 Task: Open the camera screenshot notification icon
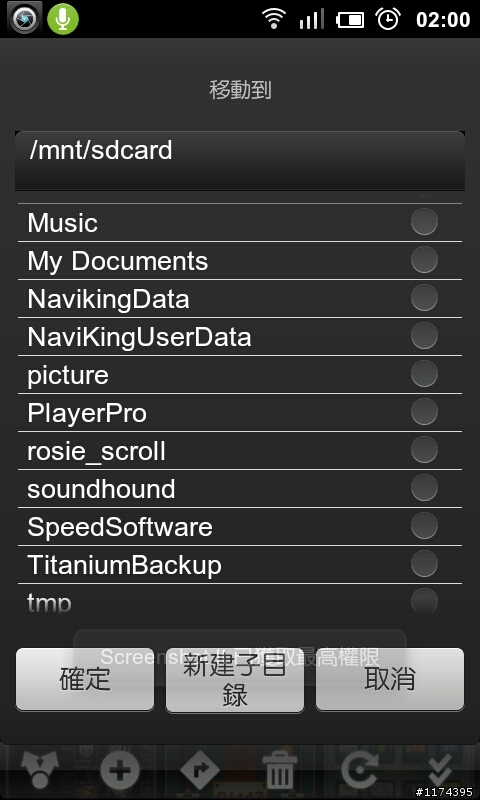24,18
